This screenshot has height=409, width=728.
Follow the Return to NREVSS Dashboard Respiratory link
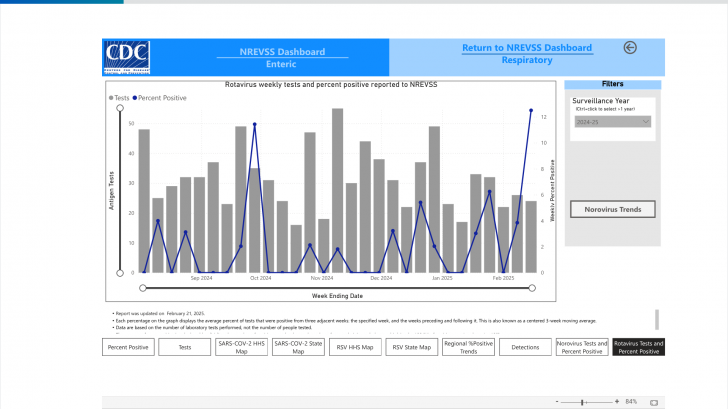point(526,54)
